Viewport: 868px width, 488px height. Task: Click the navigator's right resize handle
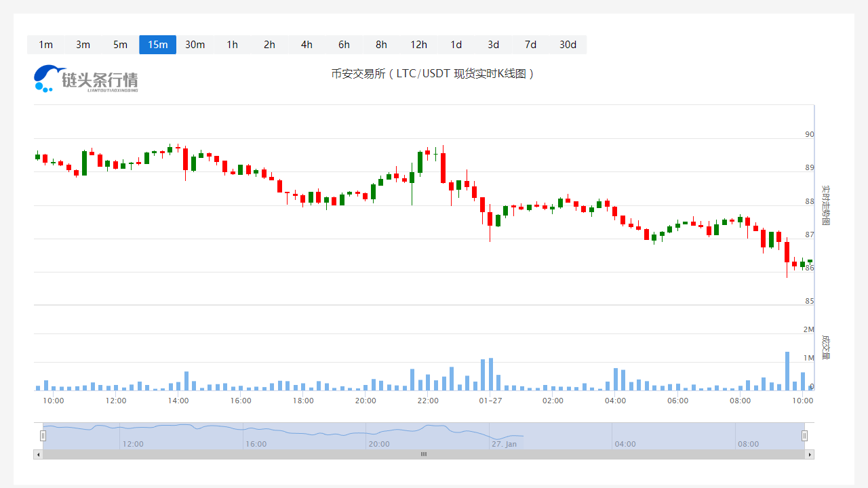(x=805, y=435)
